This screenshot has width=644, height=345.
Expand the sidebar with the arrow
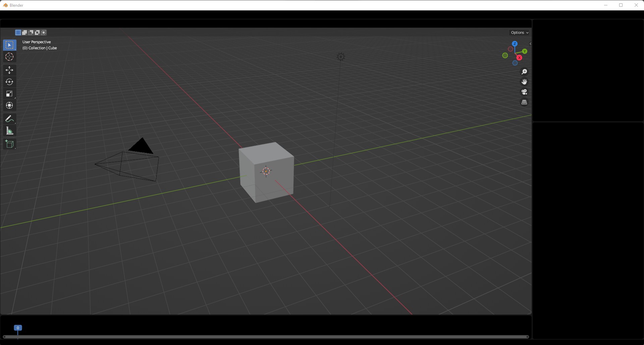coord(530,44)
